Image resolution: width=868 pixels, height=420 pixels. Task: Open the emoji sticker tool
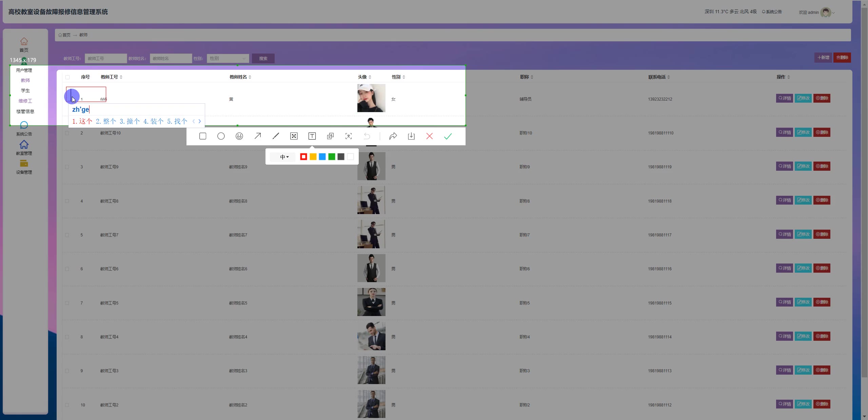[239, 136]
